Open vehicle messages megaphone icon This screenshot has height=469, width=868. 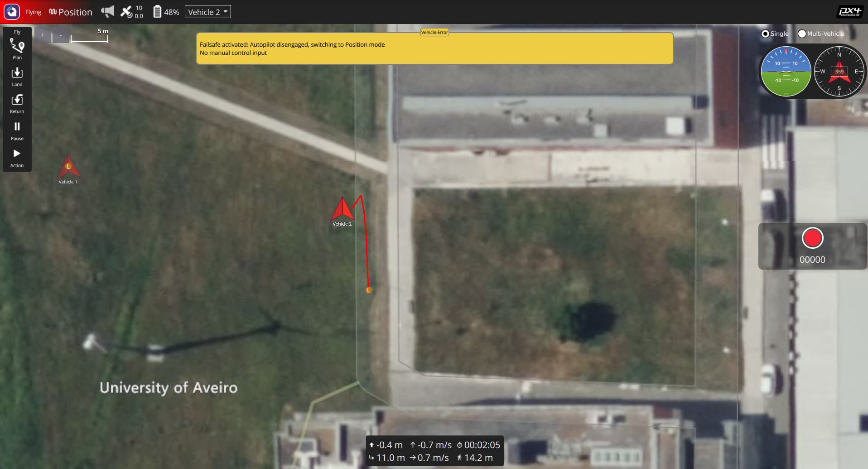(x=107, y=12)
